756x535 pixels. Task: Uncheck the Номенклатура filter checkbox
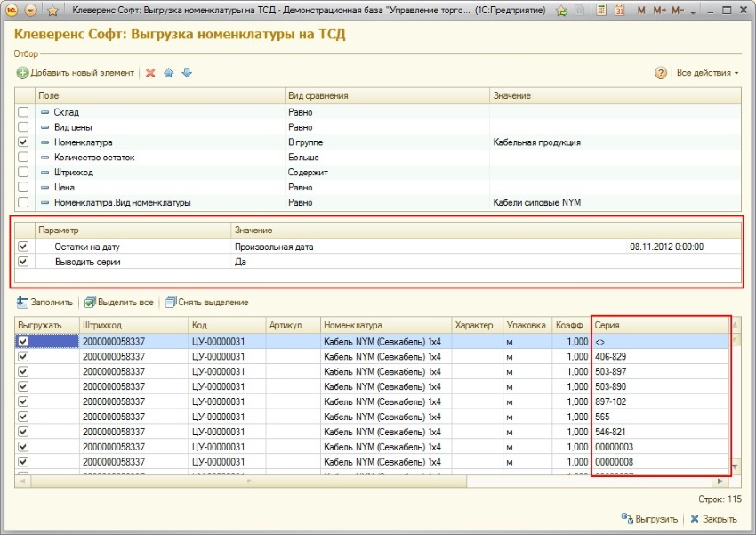tap(23, 142)
